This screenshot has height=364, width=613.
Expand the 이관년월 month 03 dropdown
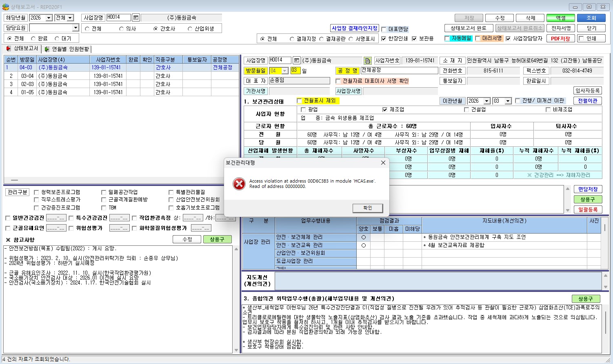508,101
